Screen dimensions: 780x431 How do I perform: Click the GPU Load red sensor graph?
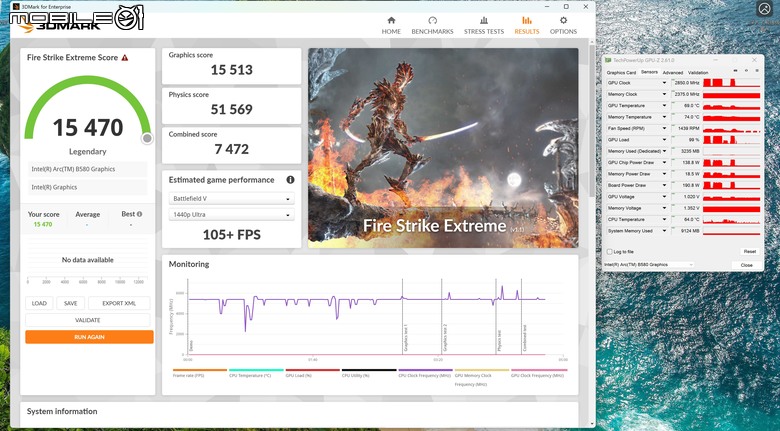[731, 140]
